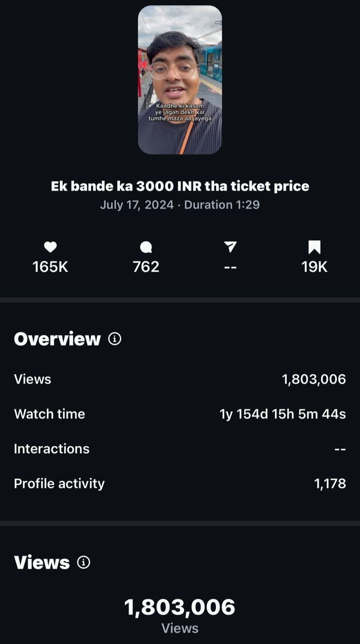
Task: Tap the comments bubble icon
Action: (146, 247)
